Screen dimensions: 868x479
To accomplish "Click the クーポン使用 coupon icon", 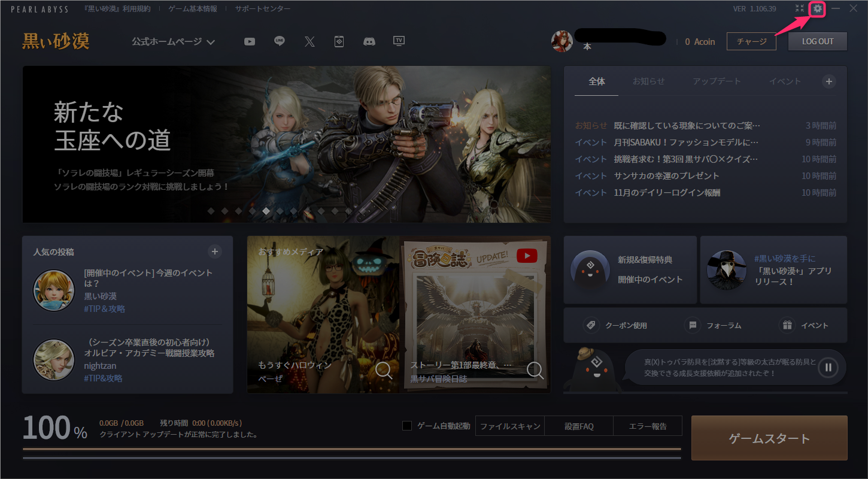I will [591, 325].
